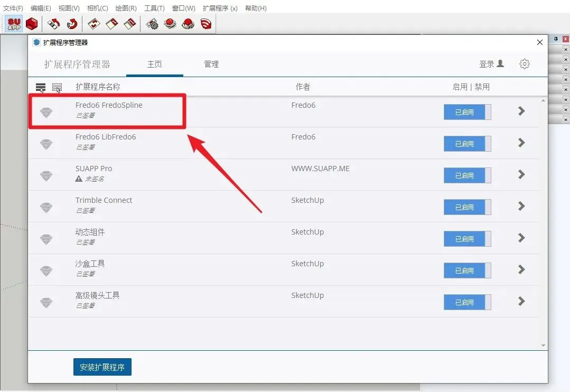Toggle 已启用 switch for Fredo6 FredoSpline
570x392 pixels.
tap(467, 112)
